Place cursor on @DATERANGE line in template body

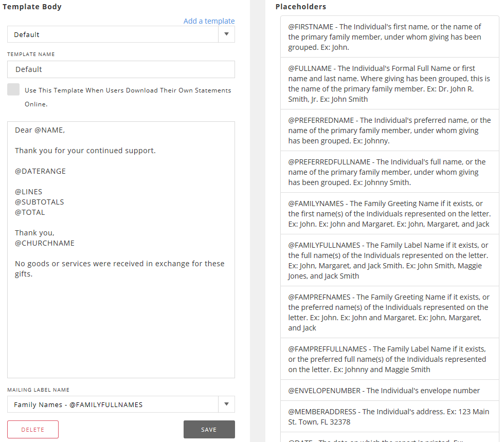click(x=40, y=171)
